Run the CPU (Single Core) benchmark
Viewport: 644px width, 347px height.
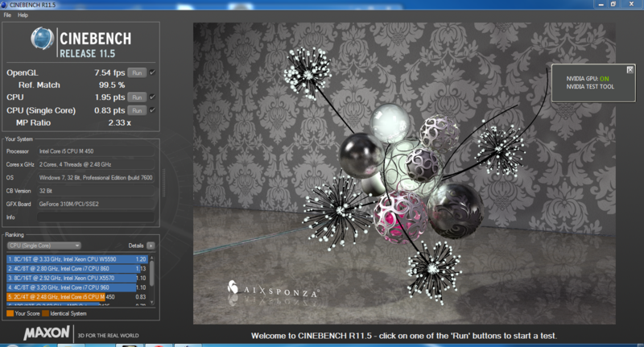tap(137, 110)
